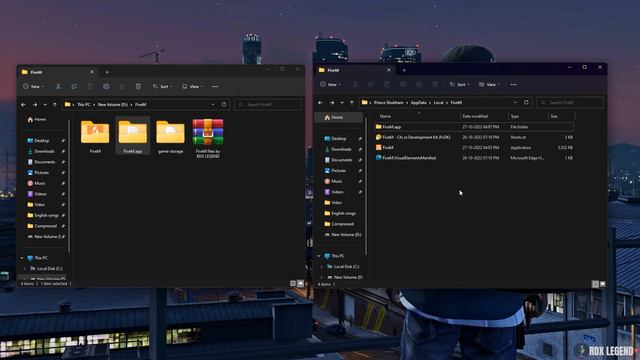640x360 pixels.
Task: Close the FiveM tab in left window
Action: pyautogui.click(x=92, y=72)
